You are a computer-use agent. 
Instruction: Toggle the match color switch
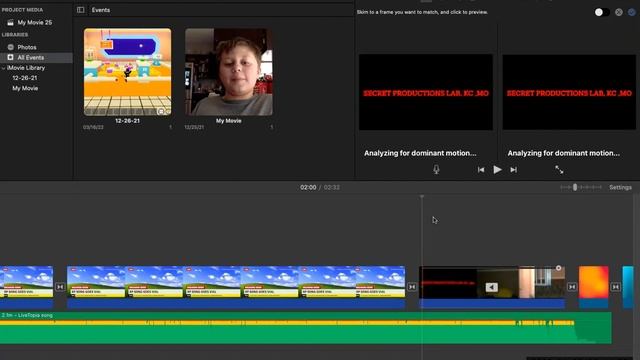(602, 12)
